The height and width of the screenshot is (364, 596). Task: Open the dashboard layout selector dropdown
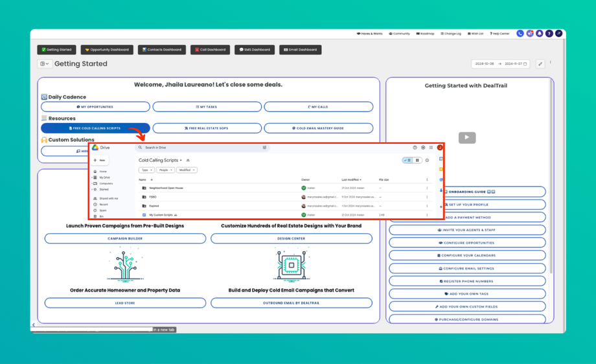pyautogui.click(x=45, y=64)
